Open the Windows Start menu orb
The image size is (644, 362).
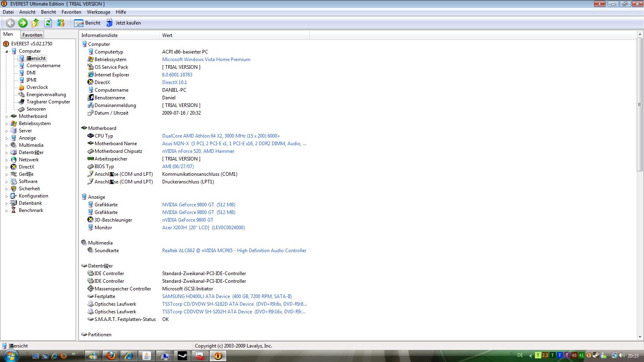[x=11, y=356]
